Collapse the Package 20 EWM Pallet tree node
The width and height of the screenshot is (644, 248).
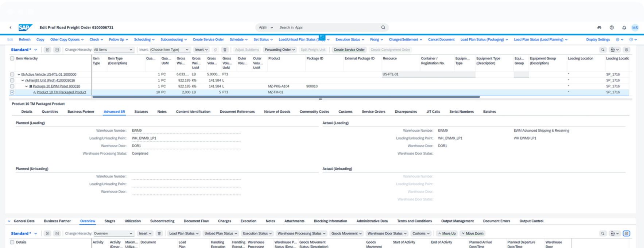(27, 86)
